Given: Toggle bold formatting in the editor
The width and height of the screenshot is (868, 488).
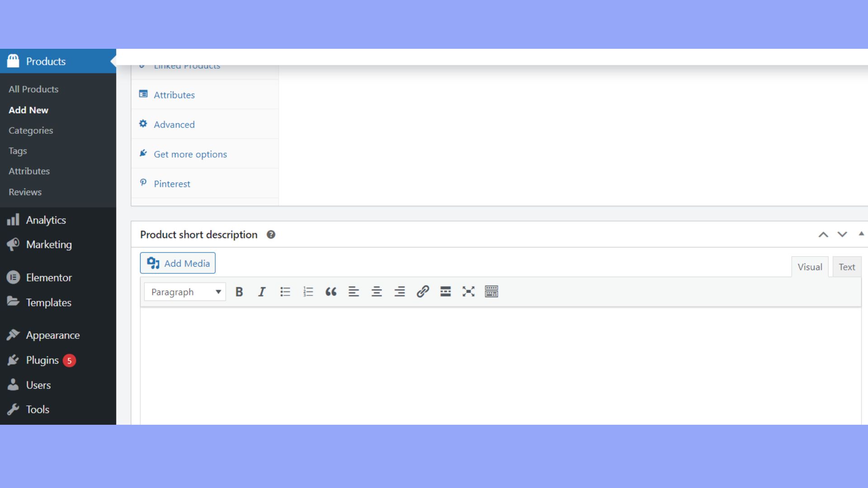Looking at the screenshot, I should [239, 291].
